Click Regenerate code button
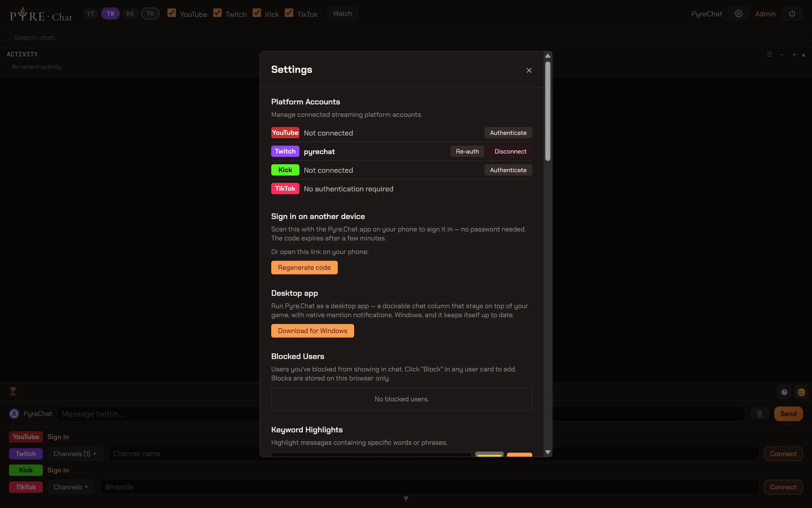 [304, 268]
